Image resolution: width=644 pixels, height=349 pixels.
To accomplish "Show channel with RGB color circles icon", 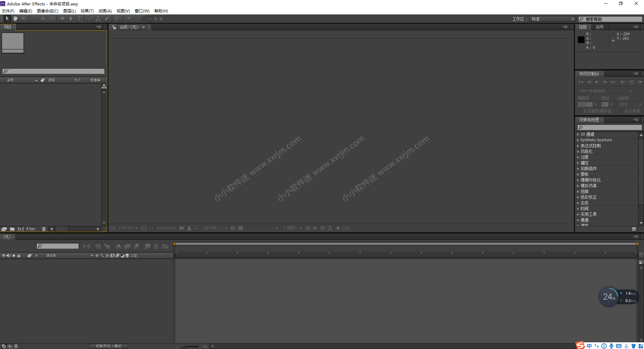I will point(197,228).
